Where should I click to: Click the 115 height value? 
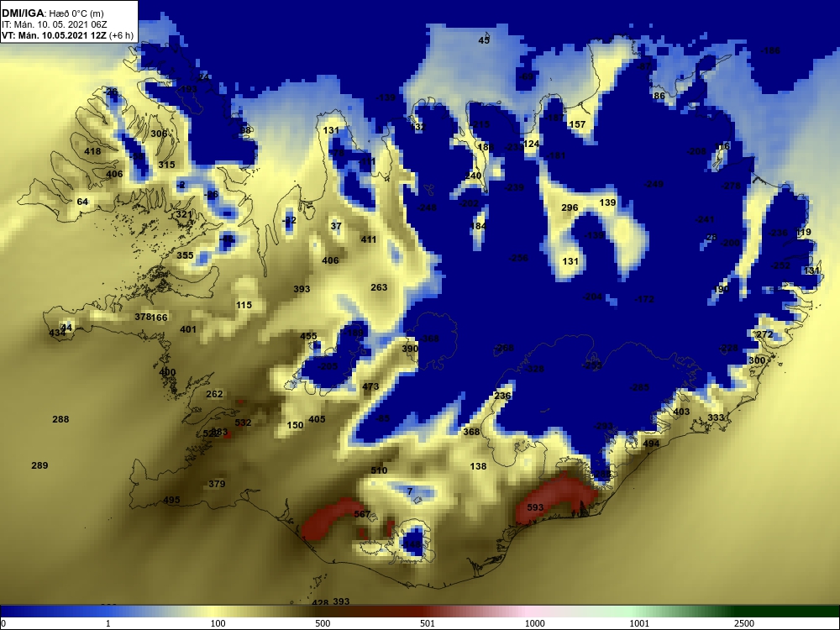[x=244, y=305]
